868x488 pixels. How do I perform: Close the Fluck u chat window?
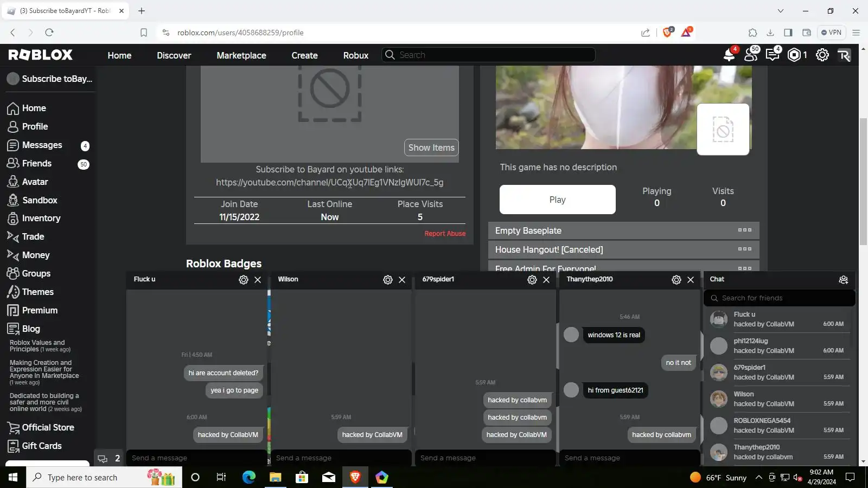tap(258, 280)
